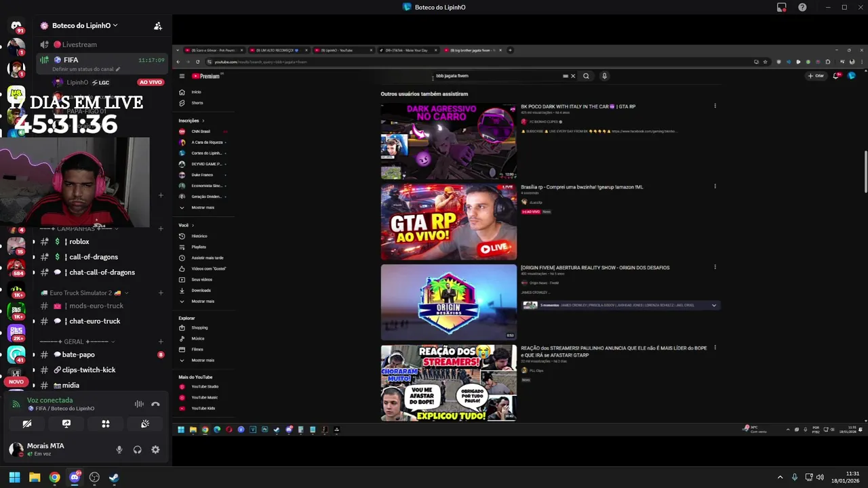868x488 pixels.
Task: Open the roblox text channel
Action: (x=102, y=242)
